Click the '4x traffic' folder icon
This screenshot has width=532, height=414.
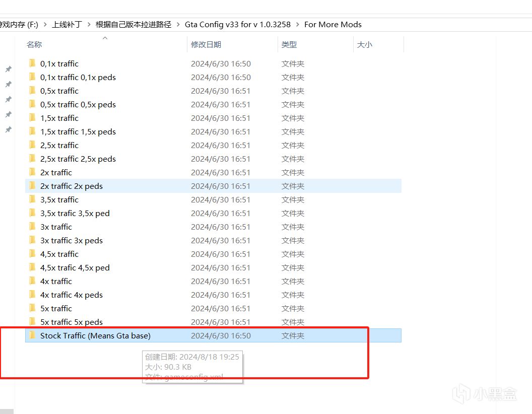point(32,281)
